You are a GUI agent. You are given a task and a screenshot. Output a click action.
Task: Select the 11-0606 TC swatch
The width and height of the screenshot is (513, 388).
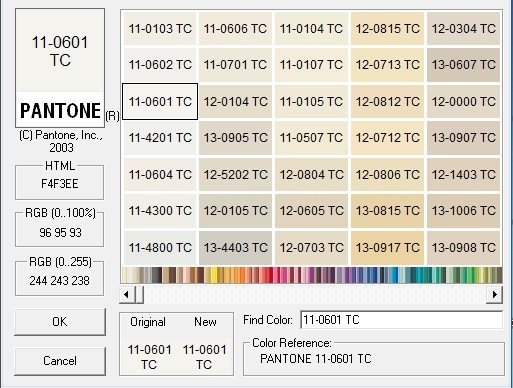235,29
